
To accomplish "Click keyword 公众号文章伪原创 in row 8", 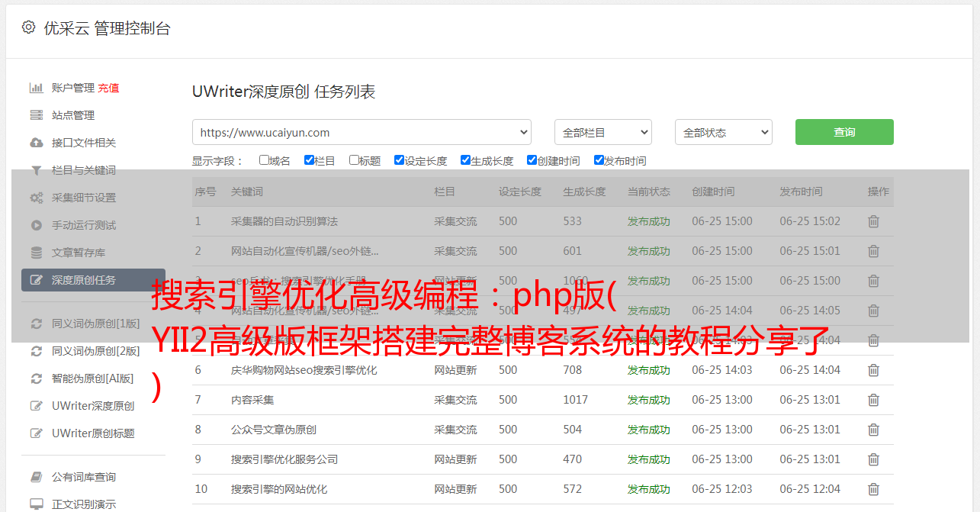I will (274, 430).
